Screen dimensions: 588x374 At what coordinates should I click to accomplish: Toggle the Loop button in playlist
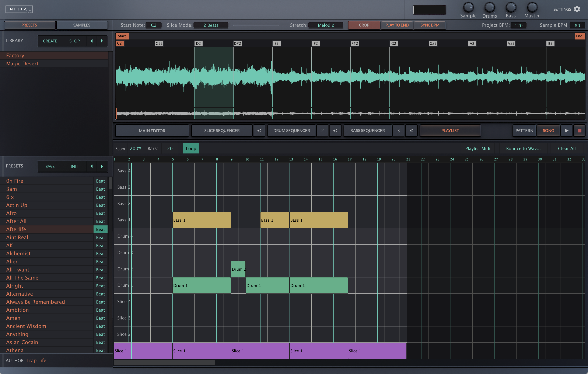tap(191, 148)
